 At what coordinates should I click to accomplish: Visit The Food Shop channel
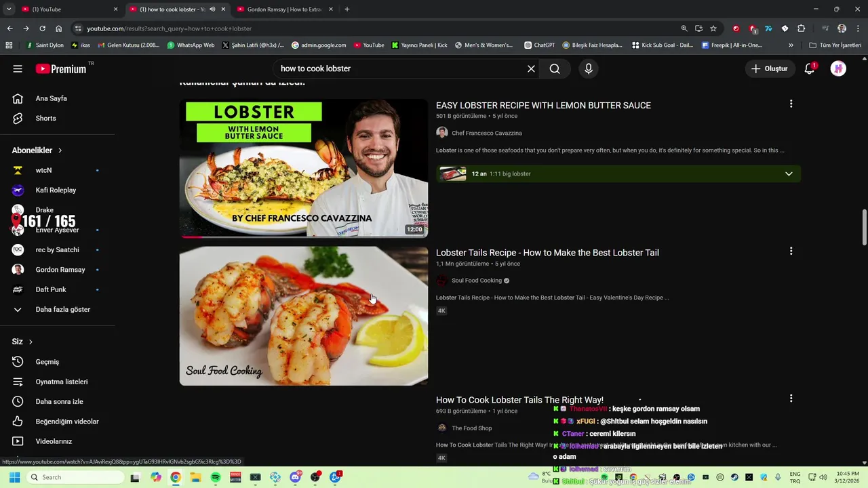click(x=472, y=428)
